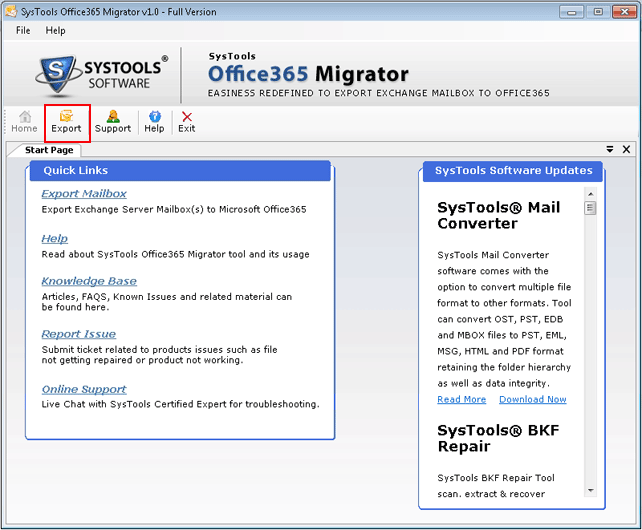Click the updates panel scroll down arrow
Screen dimensions: 642x530
click(x=590, y=490)
